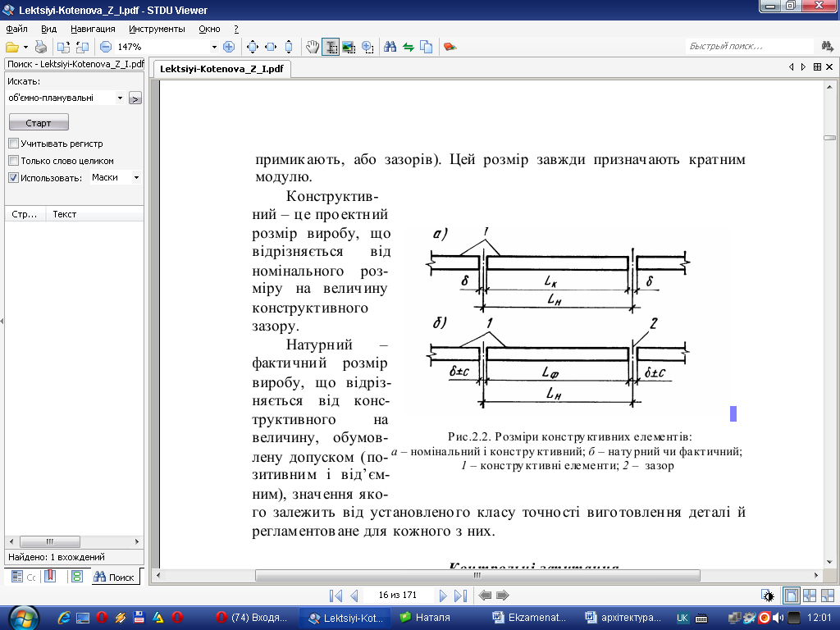840x630 pixels.
Task: Open the Файл menu
Action: [16, 29]
